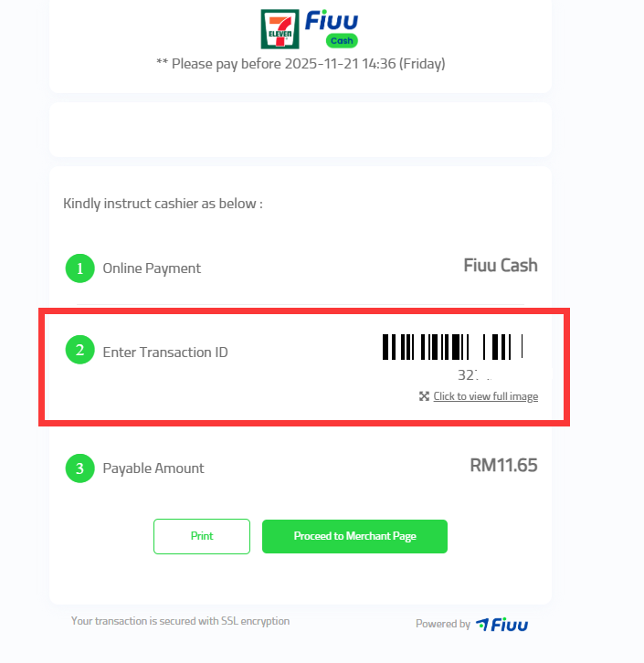This screenshot has width=644, height=663.
Task: Proceed to Merchant Page
Action: point(354,536)
